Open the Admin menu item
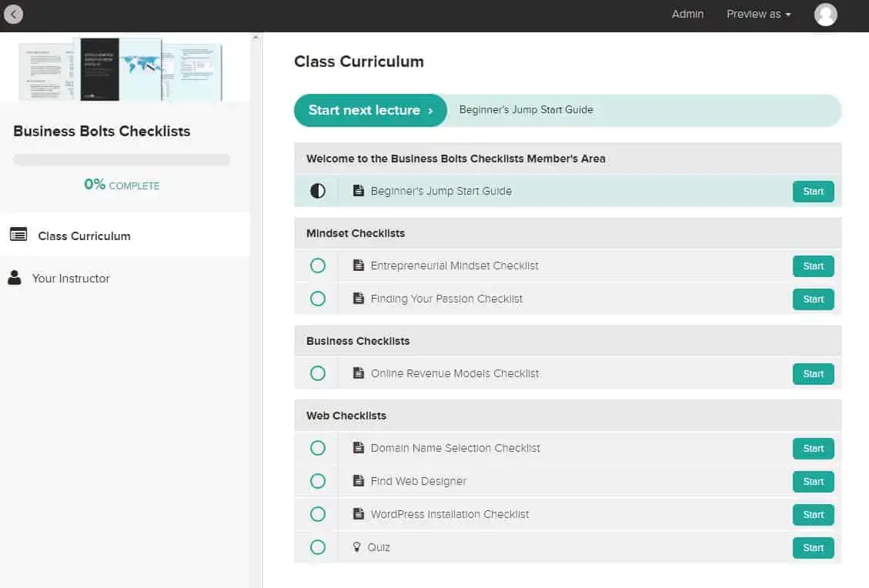 (687, 14)
